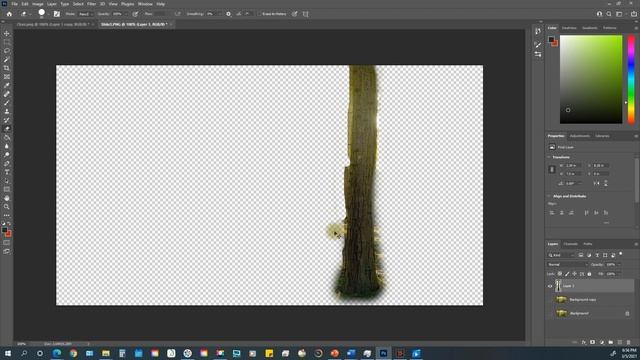Select the Brush tool

pos(7,102)
